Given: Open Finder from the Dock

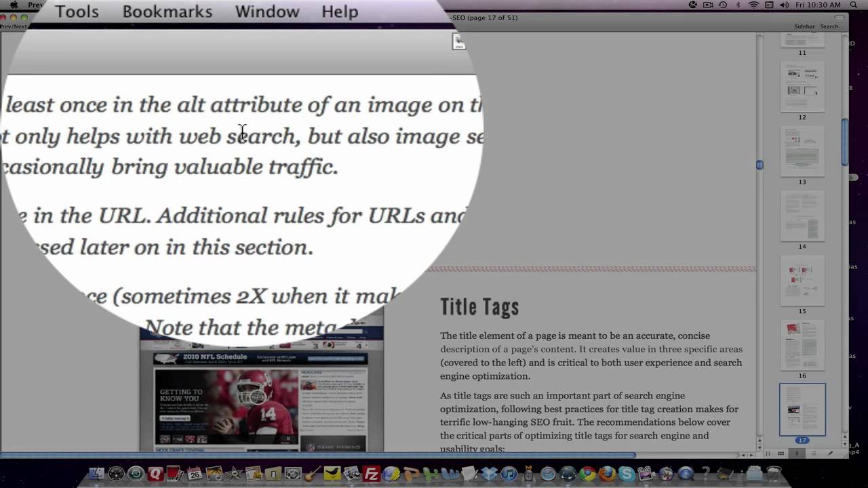Looking at the screenshot, I should pos(97,474).
